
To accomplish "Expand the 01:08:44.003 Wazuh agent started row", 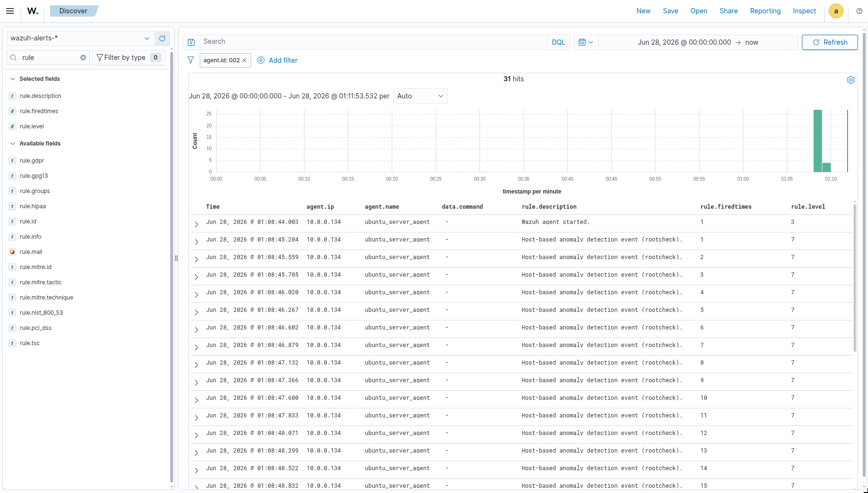I will coord(196,224).
